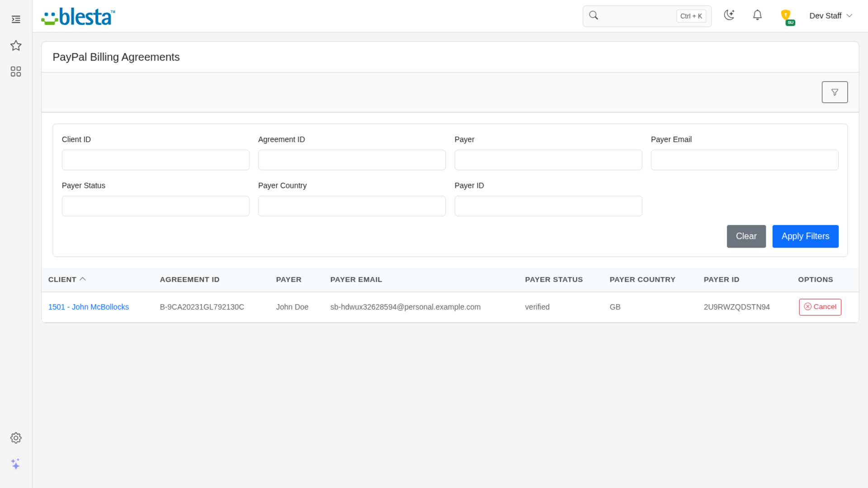Sort by Payer ID column header

click(722, 280)
